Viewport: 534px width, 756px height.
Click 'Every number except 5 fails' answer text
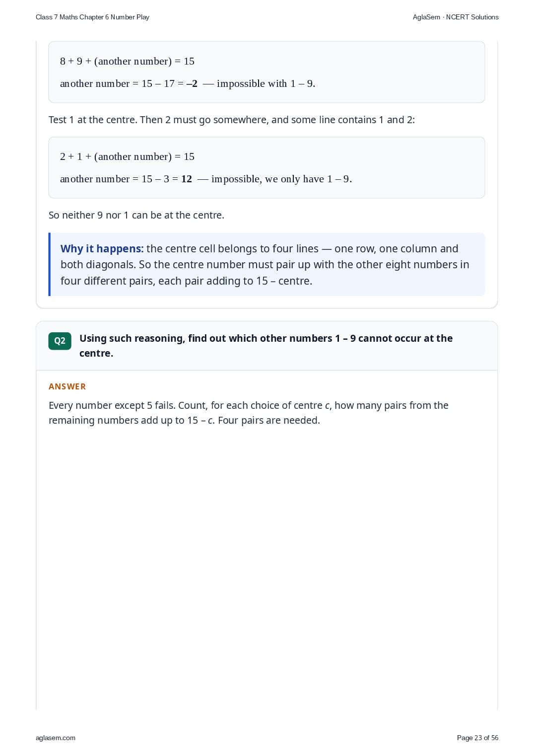[x=112, y=405]
